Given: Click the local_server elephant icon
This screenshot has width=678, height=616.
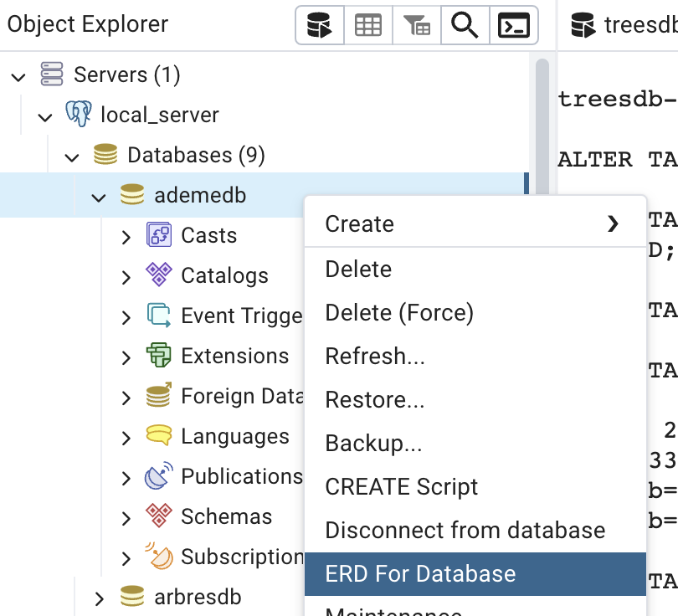Looking at the screenshot, I should [79, 115].
